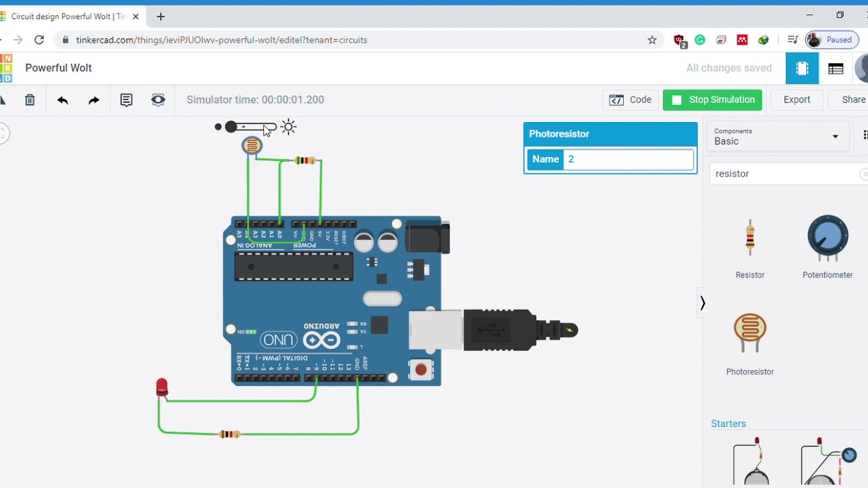Undo the last action
Viewport: 868px width, 488px height.
(62, 100)
